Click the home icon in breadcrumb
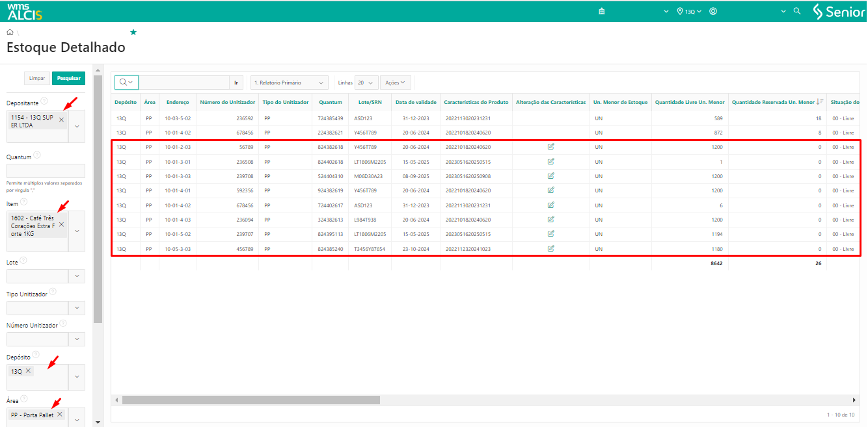The image size is (868, 427). point(10,32)
